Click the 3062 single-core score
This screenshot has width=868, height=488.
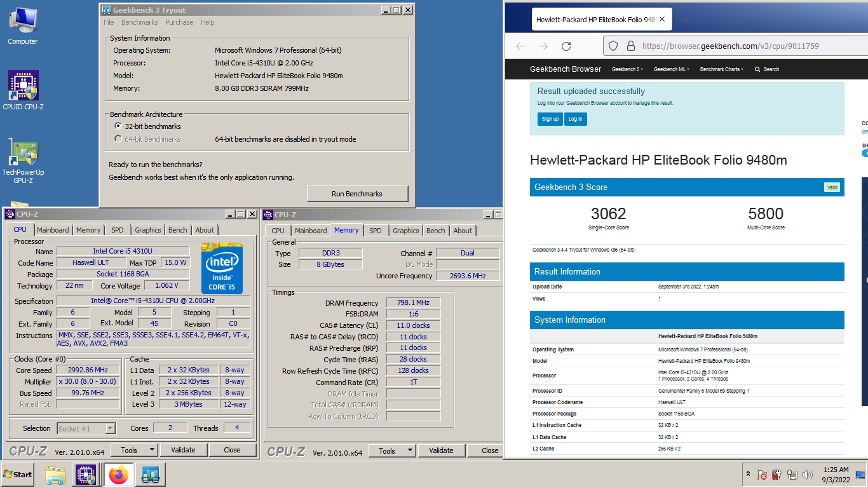[x=609, y=213]
